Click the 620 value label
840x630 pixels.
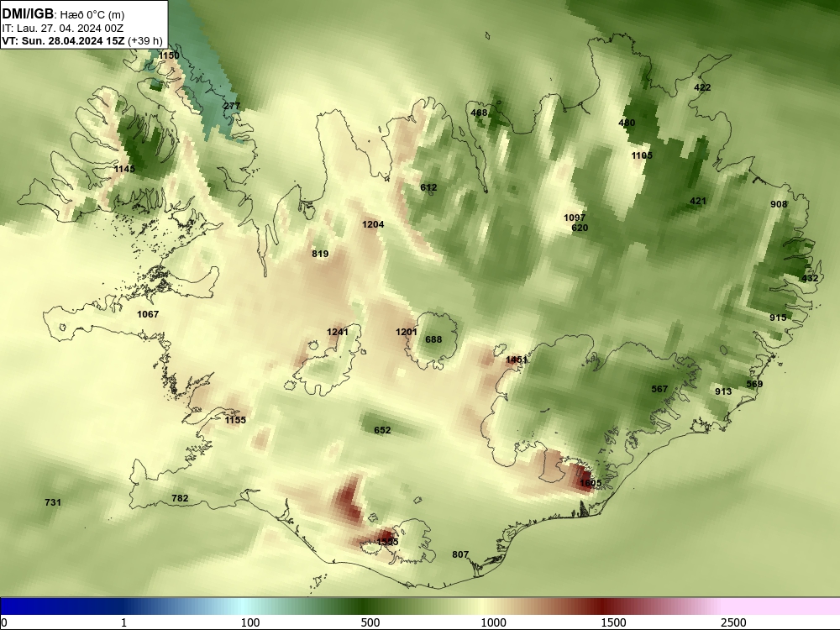(x=580, y=228)
